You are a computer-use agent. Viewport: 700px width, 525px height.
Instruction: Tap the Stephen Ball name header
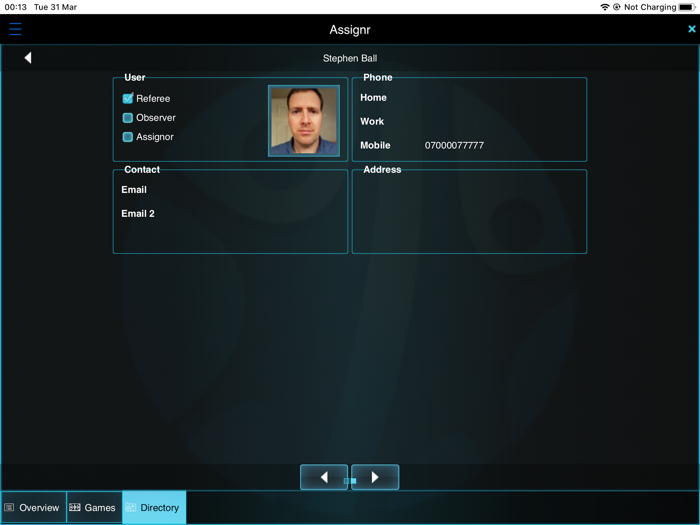pyautogui.click(x=350, y=58)
